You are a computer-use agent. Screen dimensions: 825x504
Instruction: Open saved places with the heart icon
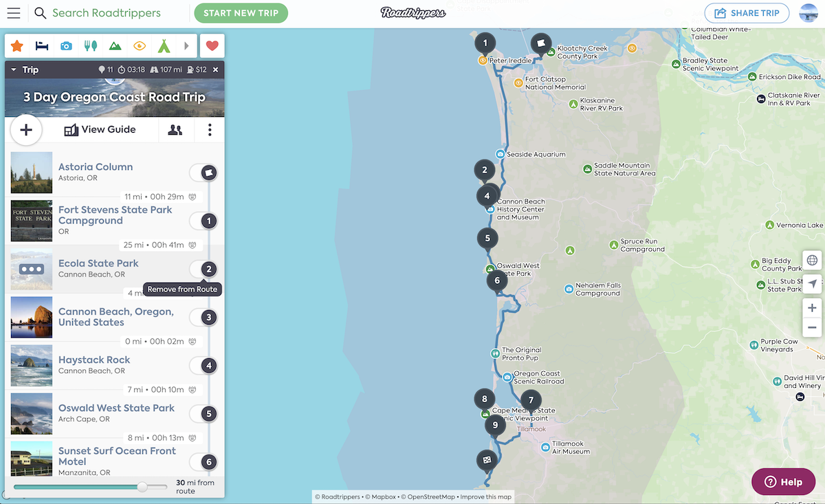(212, 46)
